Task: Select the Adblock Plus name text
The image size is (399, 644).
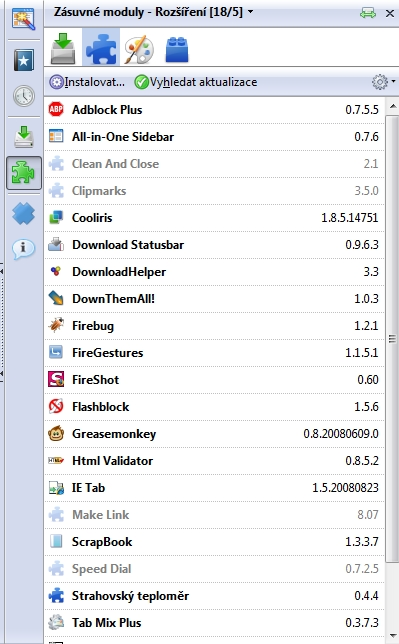Action: (x=107, y=110)
